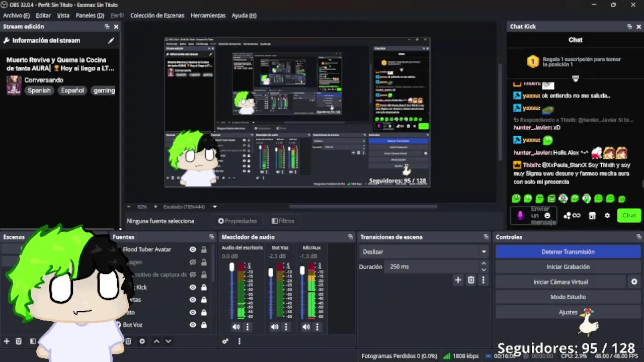The width and height of the screenshot is (644, 362).
Task: Open advanced audio properties gears icon
Action: click(x=225, y=341)
